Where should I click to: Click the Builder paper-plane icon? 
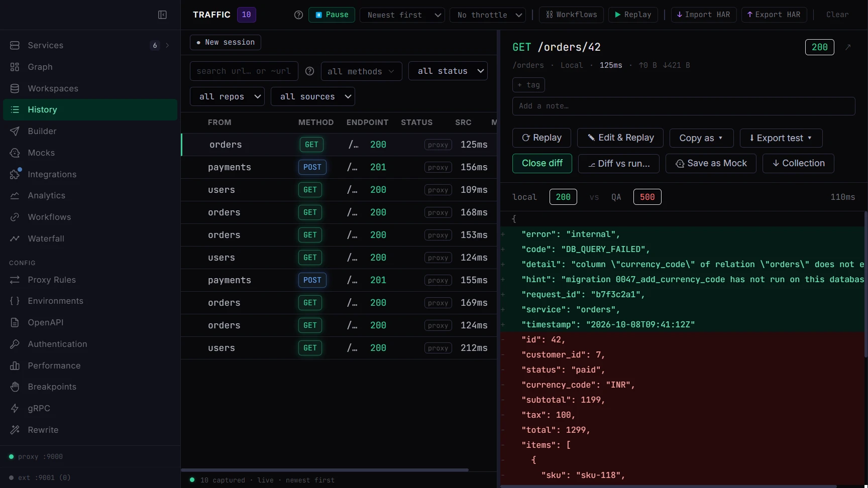pyautogui.click(x=15, y=131)
